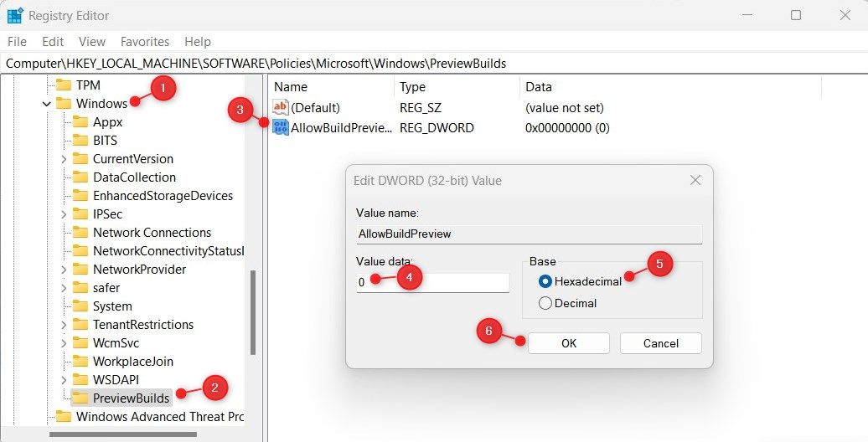The image size is (868, 442).
Task: Select the PreviewBuilds tree label
Action: tap(132, 398)
